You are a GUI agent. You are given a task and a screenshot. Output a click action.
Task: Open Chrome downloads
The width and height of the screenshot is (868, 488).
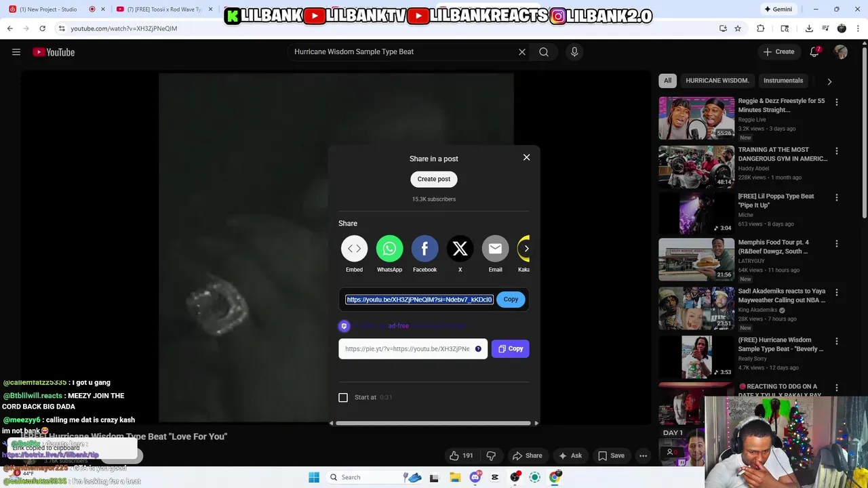(809, 28)
